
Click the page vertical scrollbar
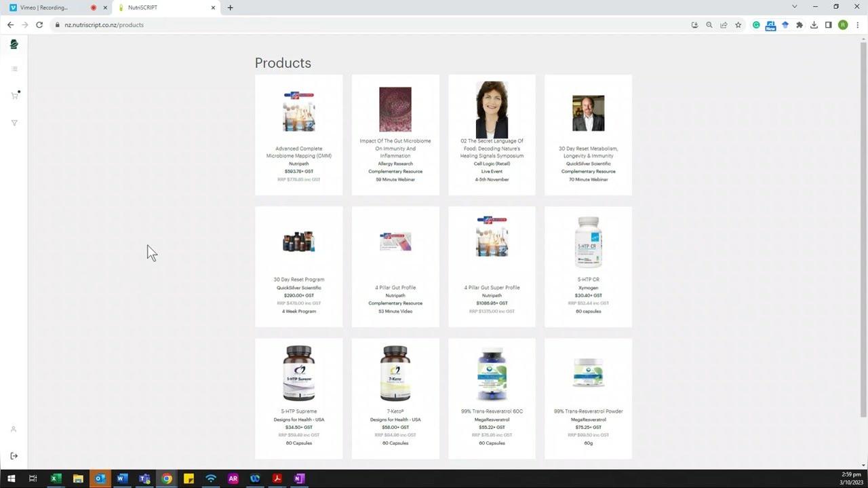[x=863, y=231]
